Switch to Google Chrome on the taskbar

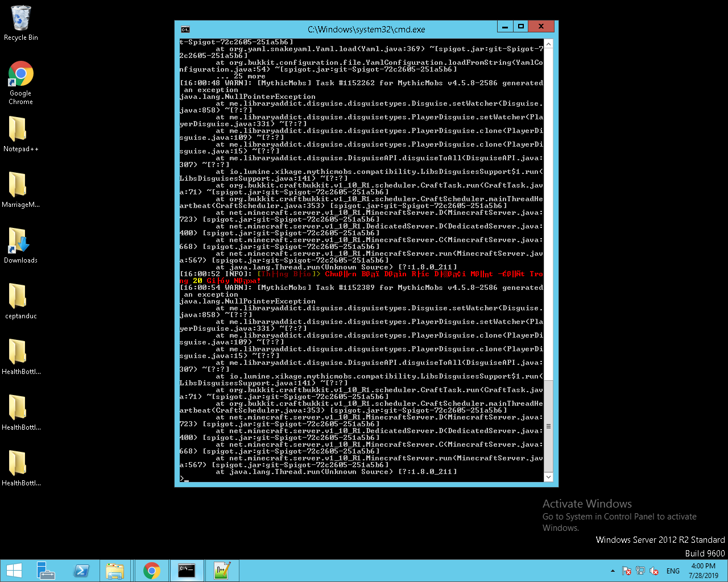click(151, 571)
